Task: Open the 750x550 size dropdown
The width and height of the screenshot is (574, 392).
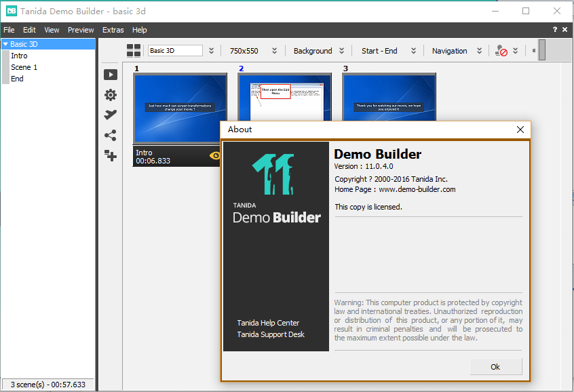Action: (x=274, y=50)
